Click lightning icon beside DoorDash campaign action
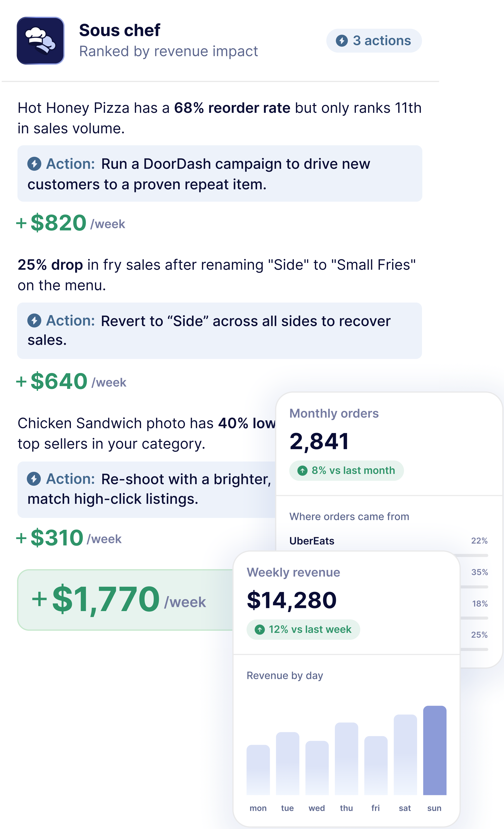The image size is (504, 829). click(x=34, y=164)
